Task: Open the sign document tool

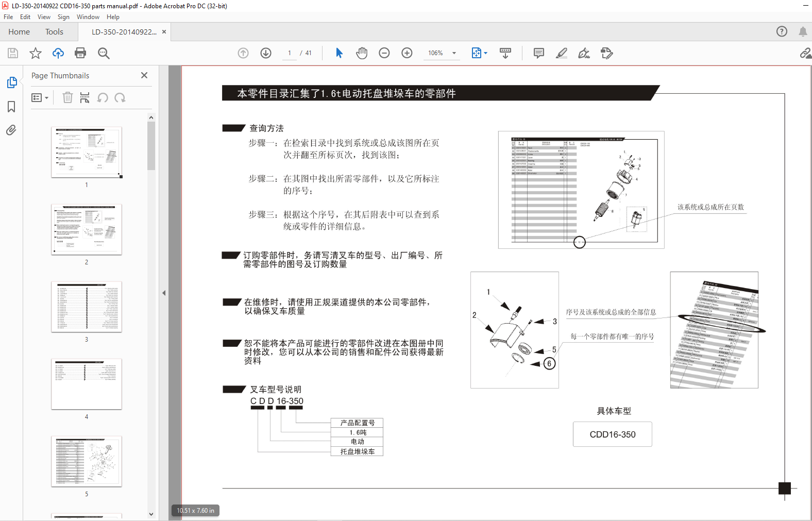Action: (x=584, y=53)
